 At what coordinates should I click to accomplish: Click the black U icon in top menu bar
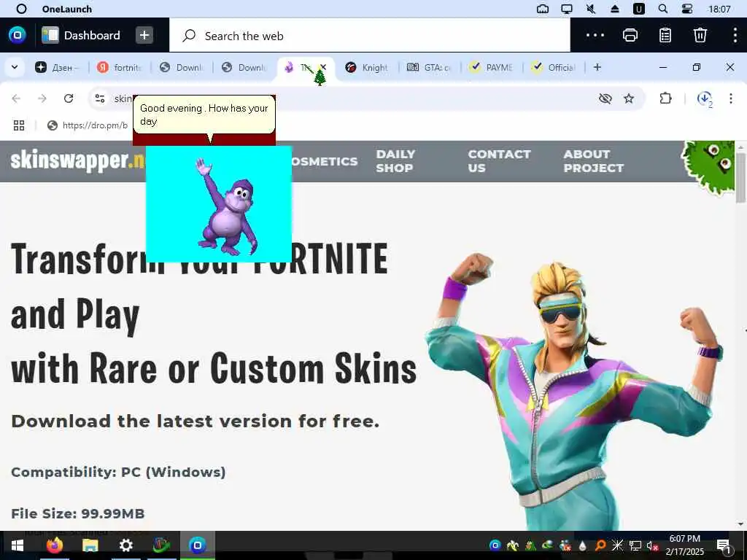pyautogui.click(x=638, y=9)
